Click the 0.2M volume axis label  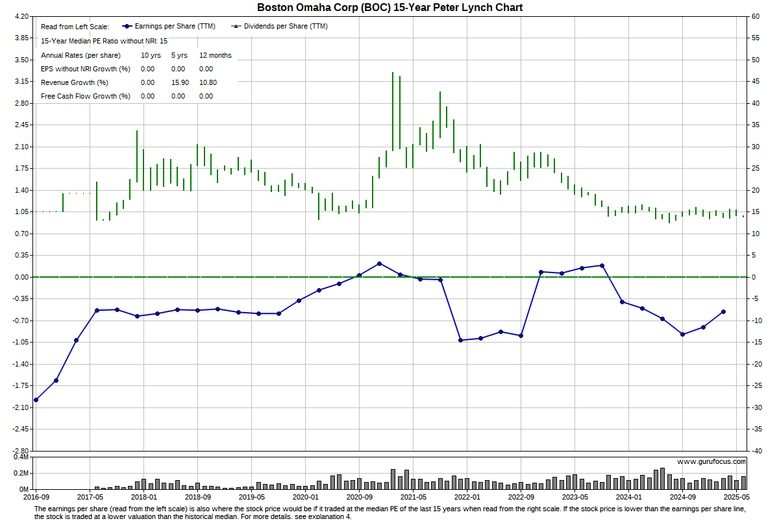click(20, 473)
